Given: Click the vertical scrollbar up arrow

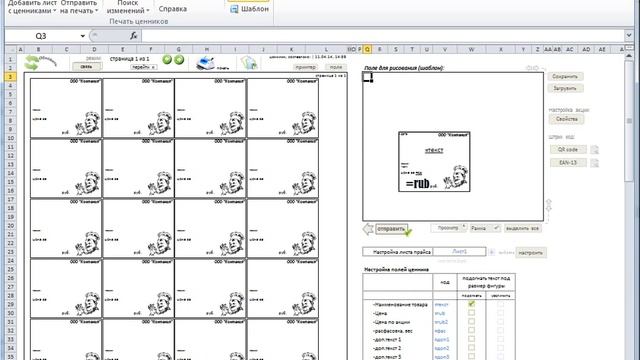Looking at the screenshot, I should coord(629,56).
